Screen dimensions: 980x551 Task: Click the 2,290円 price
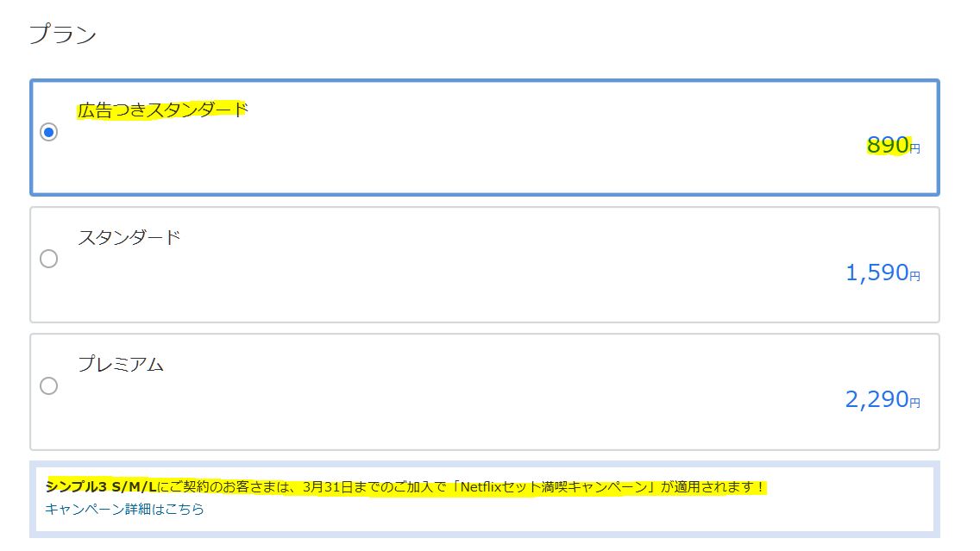(x=877, y=399)
